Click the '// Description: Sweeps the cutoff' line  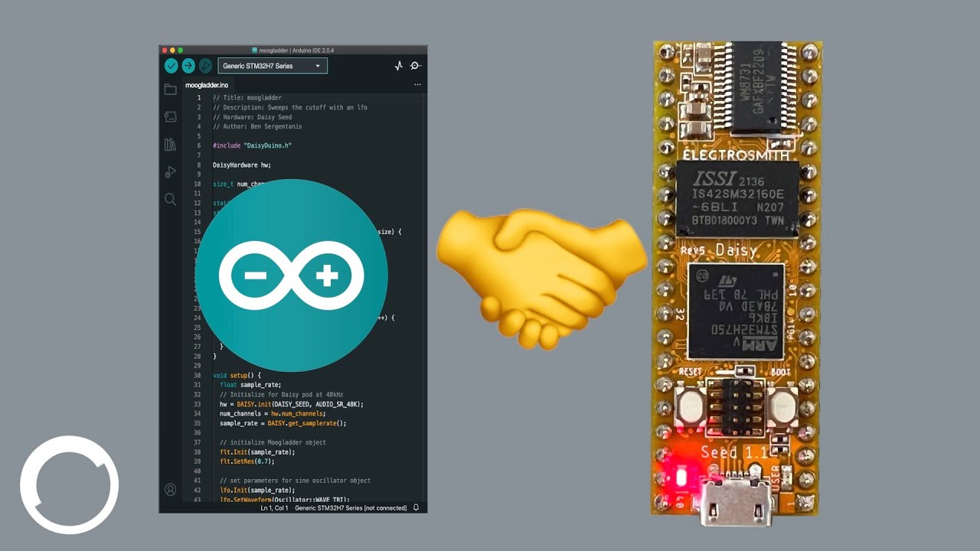click(x=290, y=107)
